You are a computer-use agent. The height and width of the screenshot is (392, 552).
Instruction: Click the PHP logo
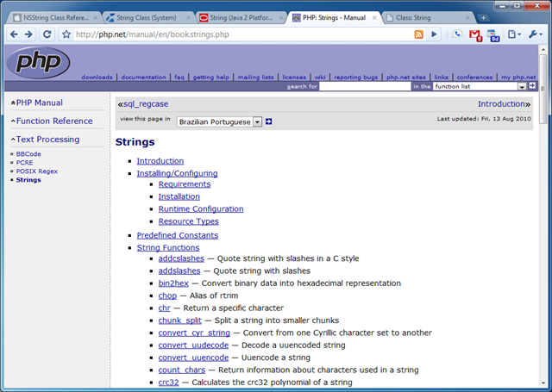tap(38, 63)
